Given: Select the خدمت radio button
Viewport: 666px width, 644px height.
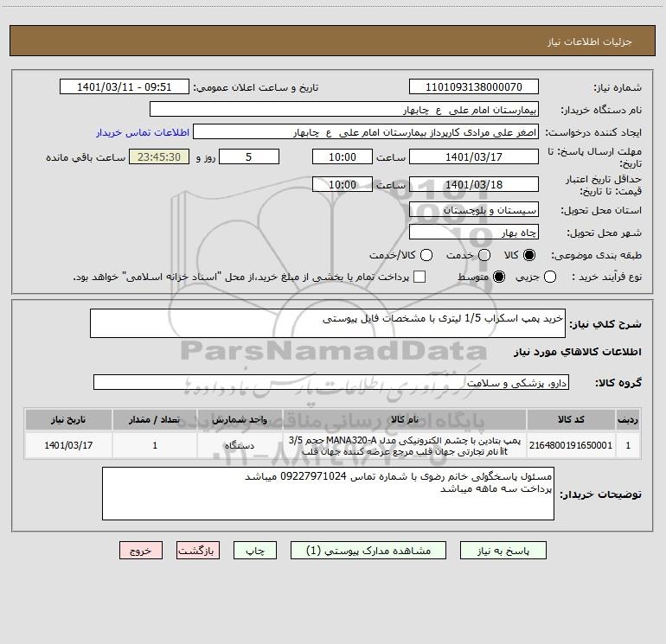Looking at the screenshot, I should coord(484,255).
